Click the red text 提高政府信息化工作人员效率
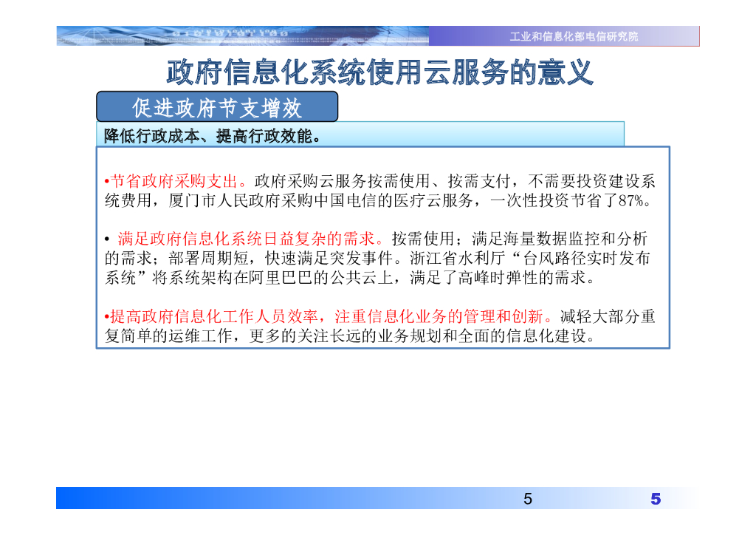The height and width of the screenshot is (535, 756). click(x=214, y=316)
